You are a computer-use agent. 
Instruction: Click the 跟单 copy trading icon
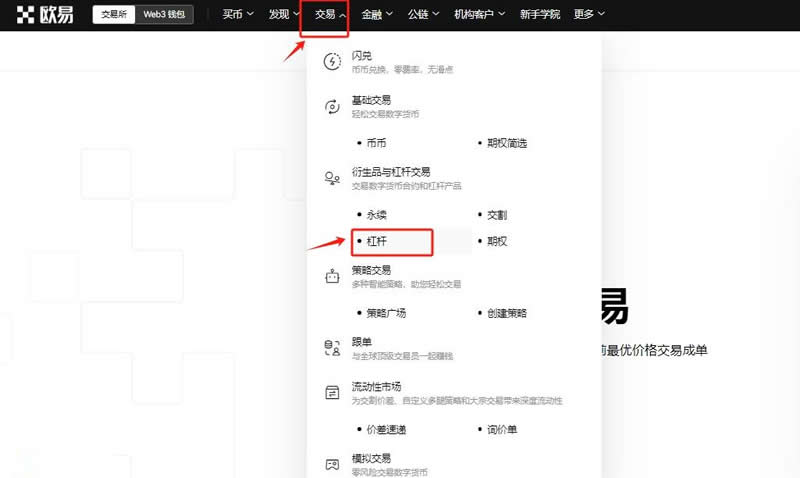(332, 348)
